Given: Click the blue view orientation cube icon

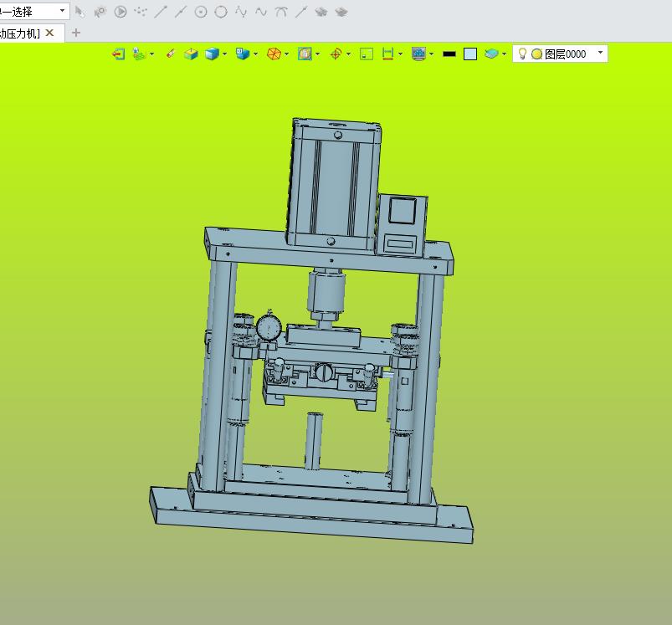Looking at the screenshot, I should point(243,54).
